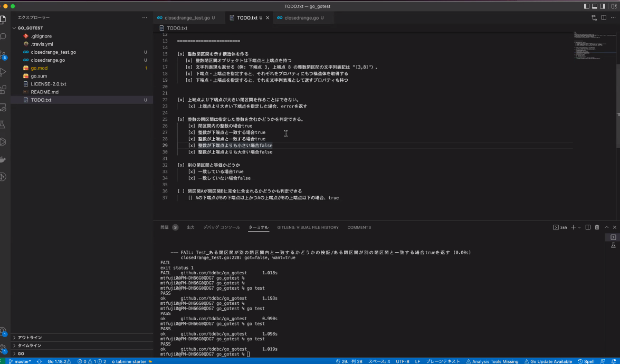This screenshot has height=364, width=620.
Task: Kill terminal with the trash icon
Action: click(597, 227)
